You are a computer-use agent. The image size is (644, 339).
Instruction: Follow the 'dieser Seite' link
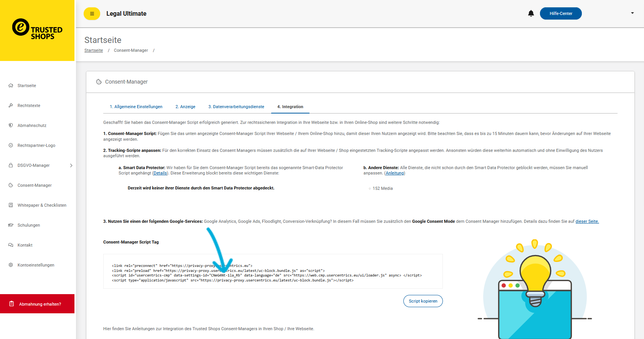(587, 221)
